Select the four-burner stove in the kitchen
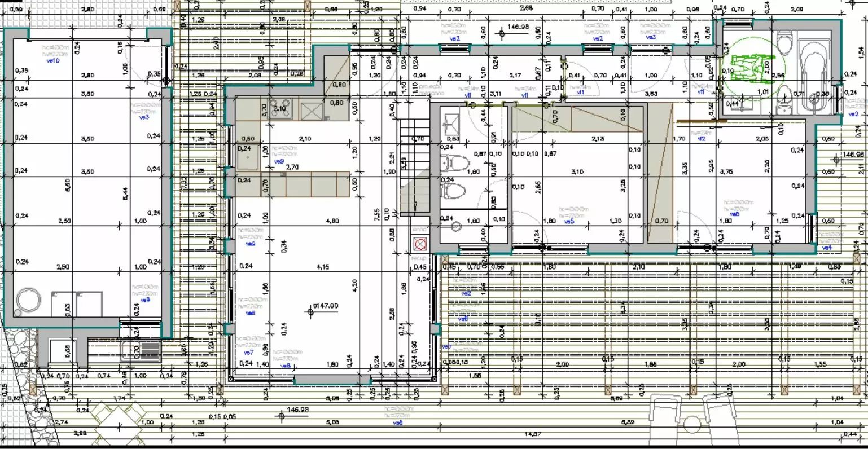The image size is (868, 449). 281,108
